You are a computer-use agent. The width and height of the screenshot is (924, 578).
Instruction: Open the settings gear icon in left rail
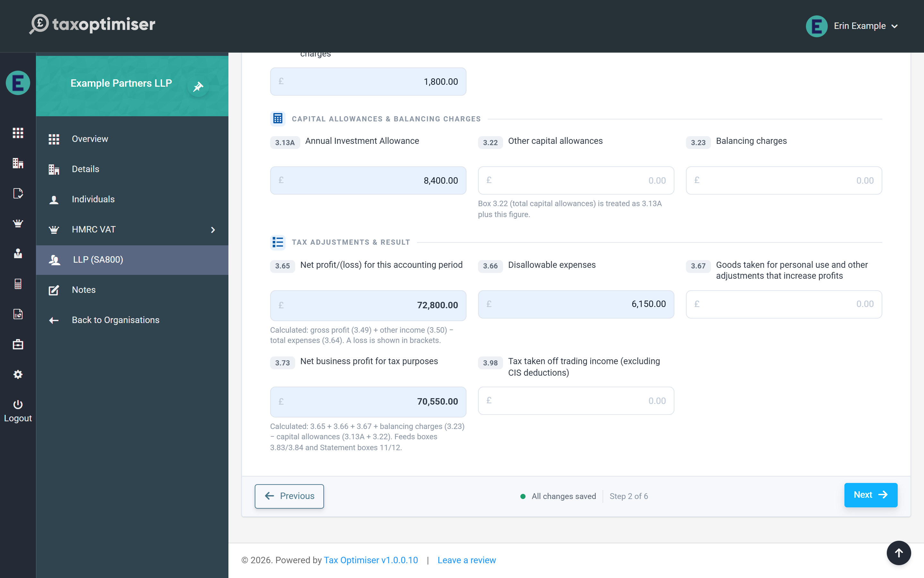coord(18,374)
